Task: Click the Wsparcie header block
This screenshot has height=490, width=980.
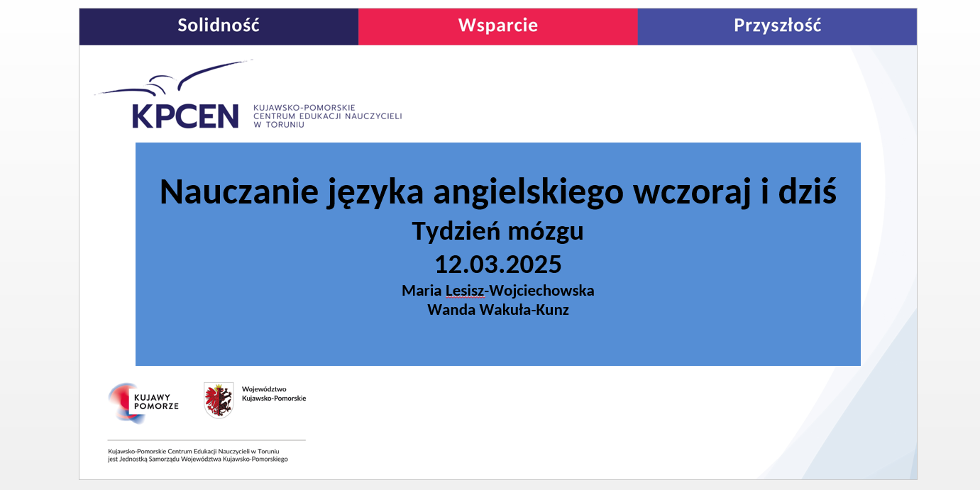Action: [498, 26]
